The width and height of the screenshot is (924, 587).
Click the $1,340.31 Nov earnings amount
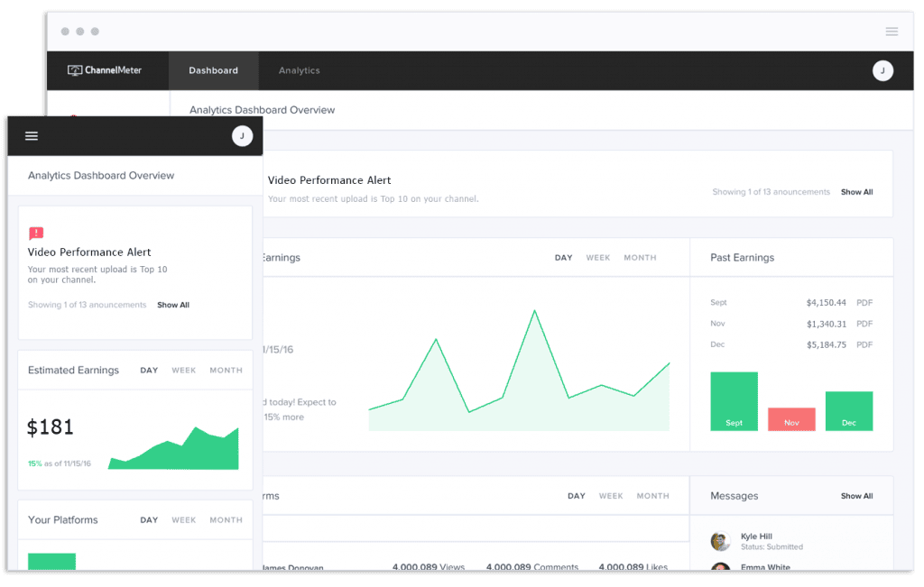click(827, 324)
